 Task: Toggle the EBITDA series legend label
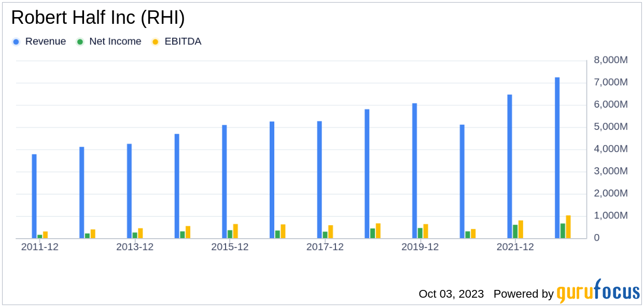coord(183,41)
